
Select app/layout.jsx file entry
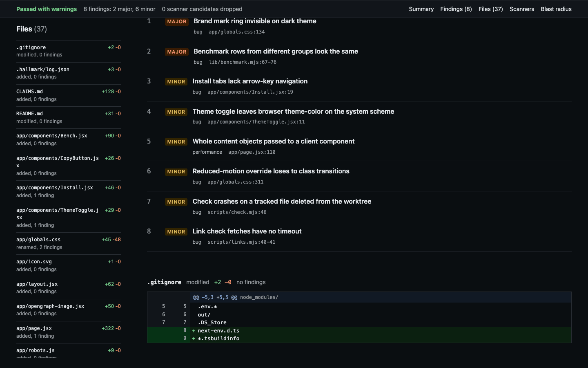coord(69,288)
